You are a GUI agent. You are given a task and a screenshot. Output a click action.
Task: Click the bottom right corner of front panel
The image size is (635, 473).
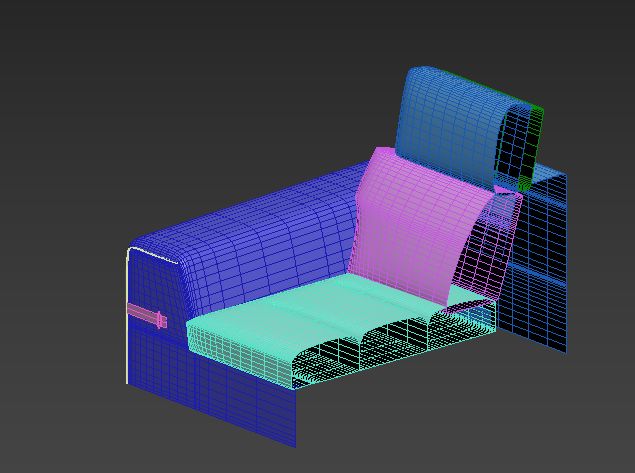pyautogui.click(x=295, y=443)
